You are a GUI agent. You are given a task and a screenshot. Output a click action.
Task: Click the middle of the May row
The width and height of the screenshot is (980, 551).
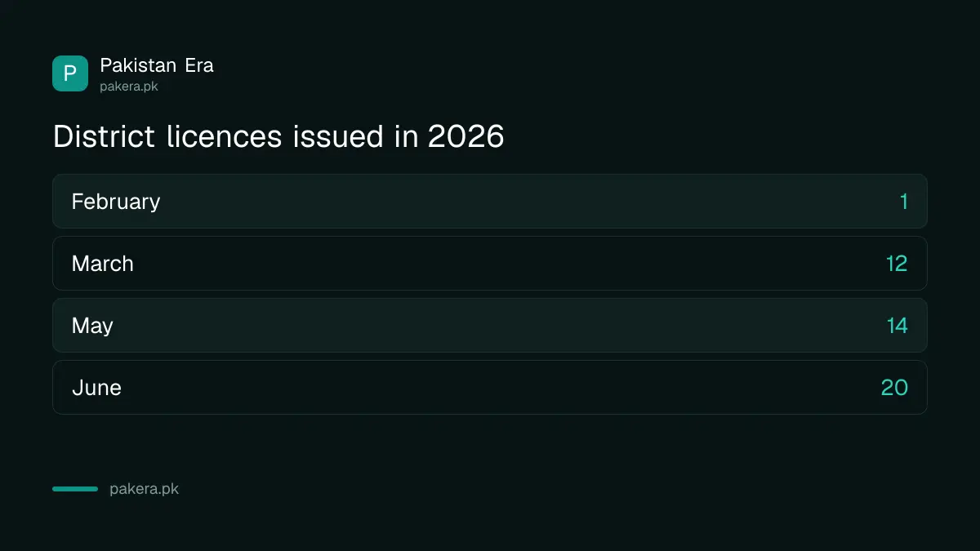pyautogui.click(x=490, y=325)
